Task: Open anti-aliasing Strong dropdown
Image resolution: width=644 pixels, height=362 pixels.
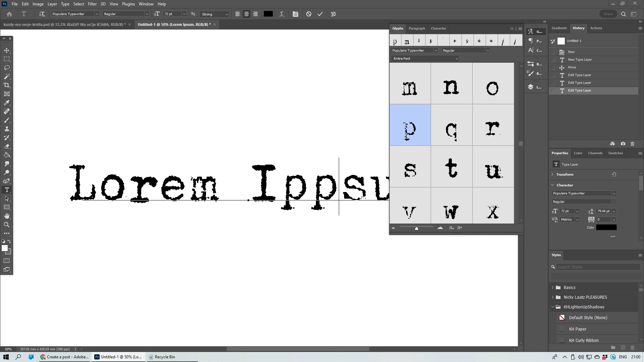Action: tap(215, 14)
